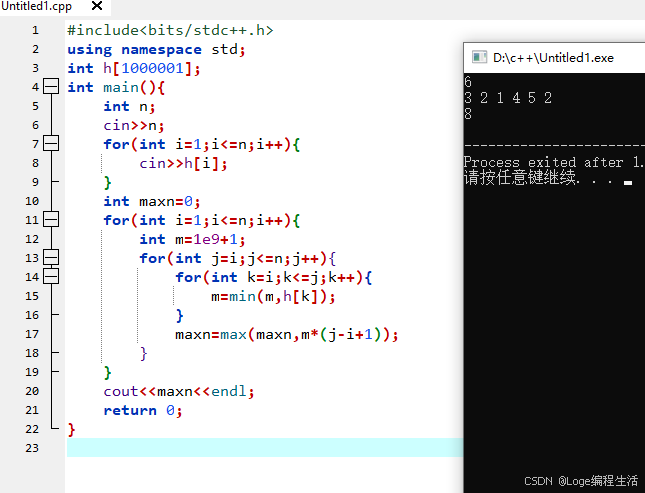
Task: Click the maxn=max(maxn,m*(j-i+1)); line
Action: (x=287, y=335)
